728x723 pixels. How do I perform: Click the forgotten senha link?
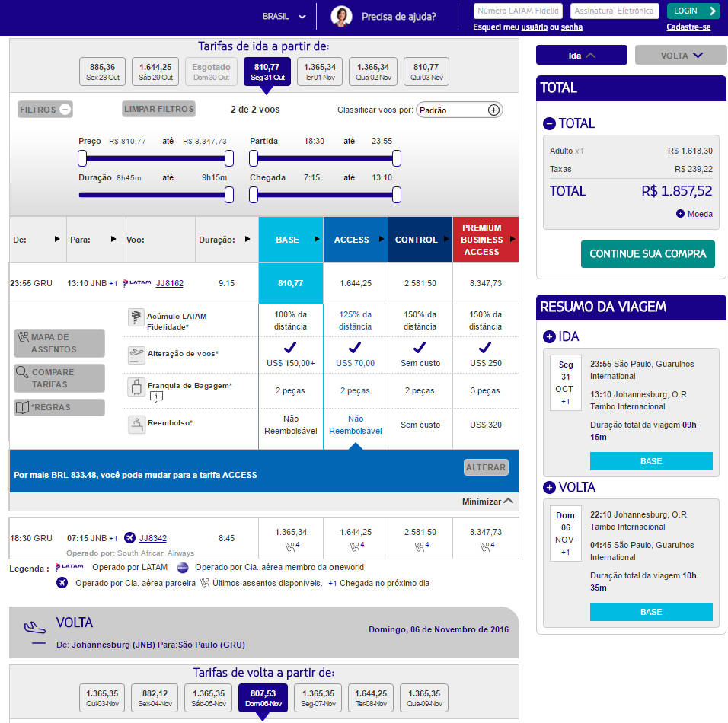(572, 27)
